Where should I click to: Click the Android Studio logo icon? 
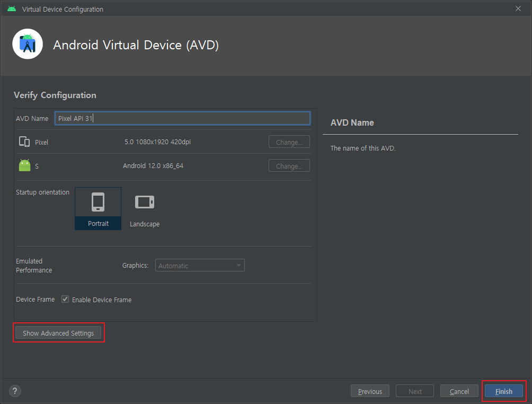(28, 44)
